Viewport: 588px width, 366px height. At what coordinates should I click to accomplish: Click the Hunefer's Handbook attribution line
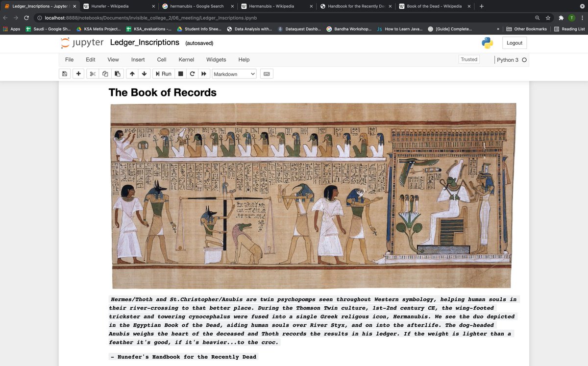pos(183,357)
